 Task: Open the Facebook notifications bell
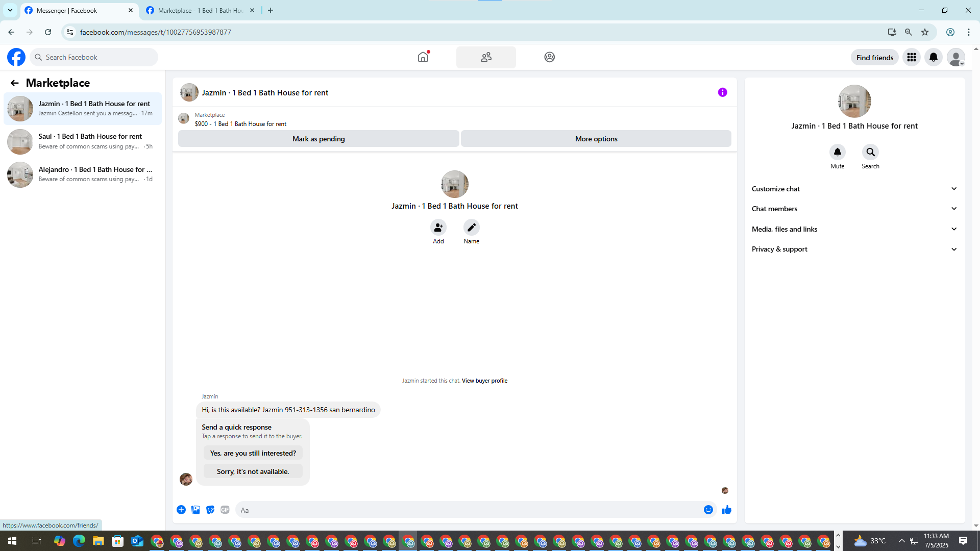tap(933, 57)
